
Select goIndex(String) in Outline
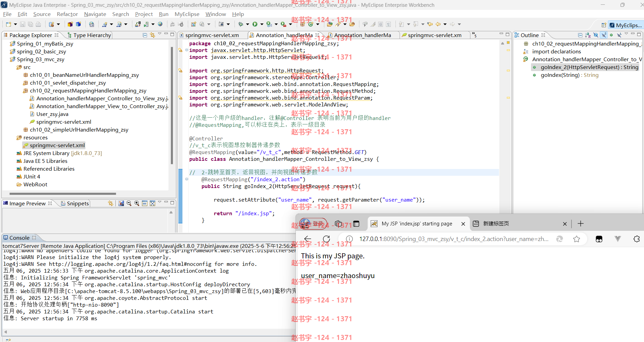pos(569,75)
